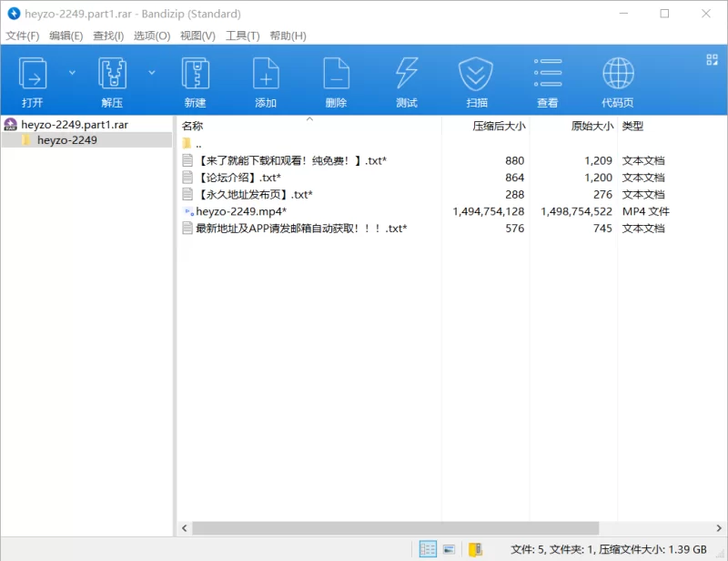The width and height of the screenshot is (728, 561).
Task: Click text icon of 【论坛介绍】.txt
Action: click(187, 177)
